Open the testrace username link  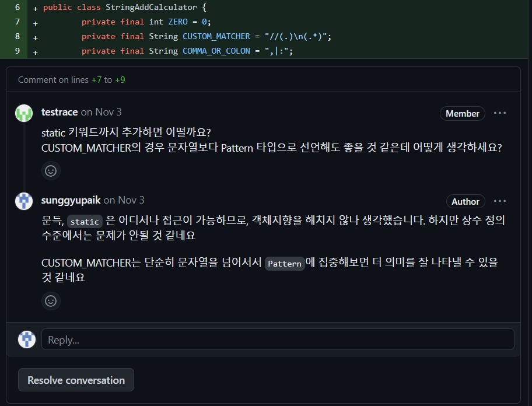(60, 112)
